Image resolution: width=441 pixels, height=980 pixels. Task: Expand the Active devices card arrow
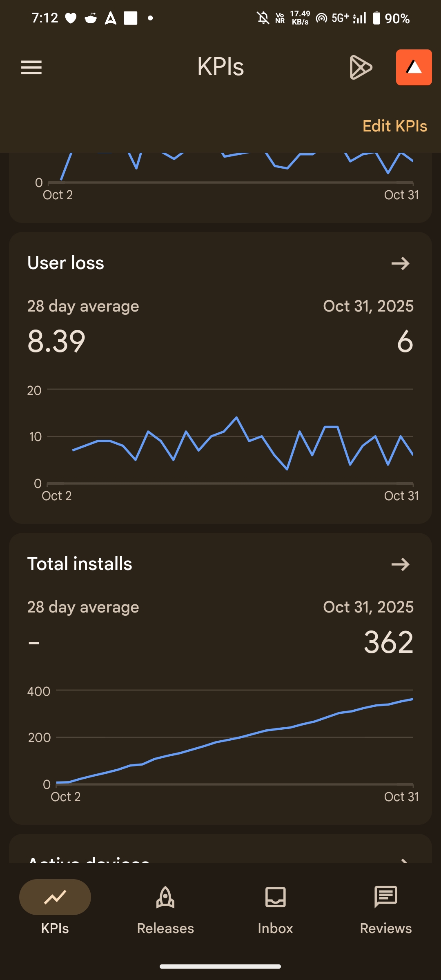click(403, 859)
